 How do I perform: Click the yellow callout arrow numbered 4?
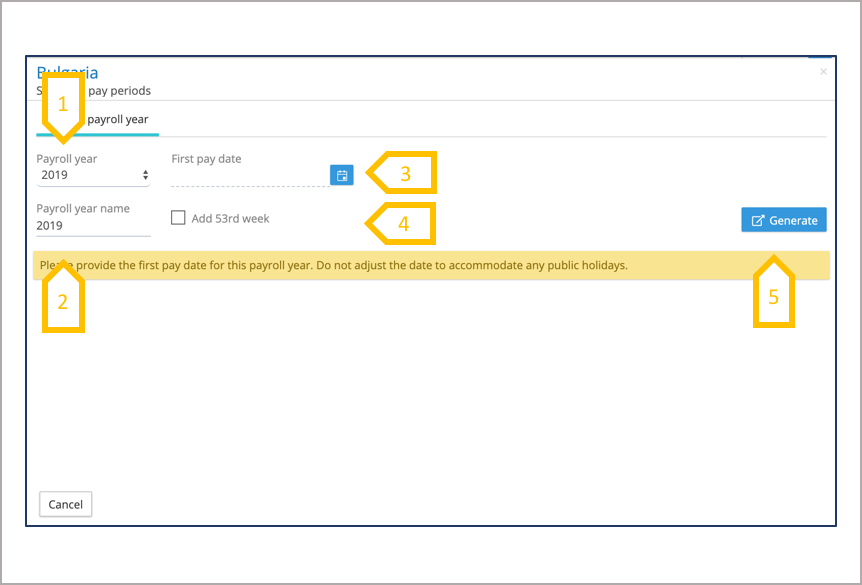[404, 224]
